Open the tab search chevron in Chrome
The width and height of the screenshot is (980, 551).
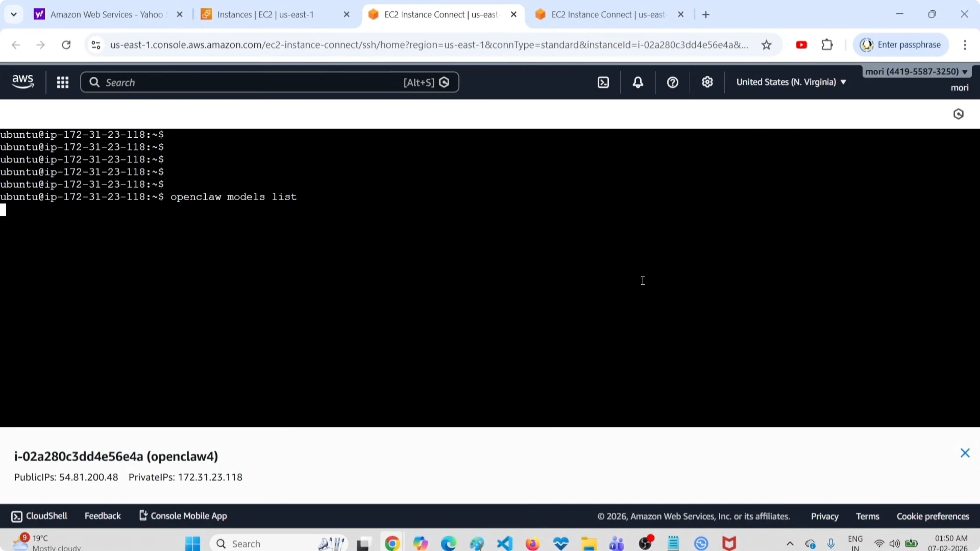tap(14, 14)
